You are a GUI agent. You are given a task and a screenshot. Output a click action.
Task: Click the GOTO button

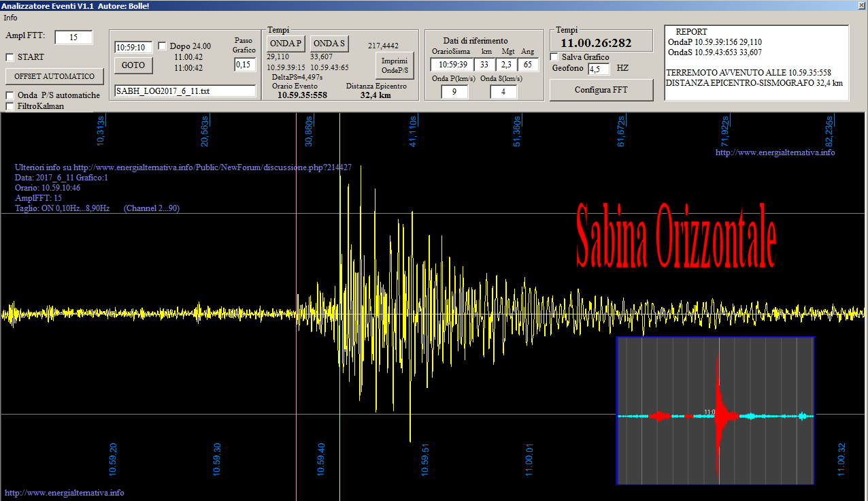click(x=133, y=65)
